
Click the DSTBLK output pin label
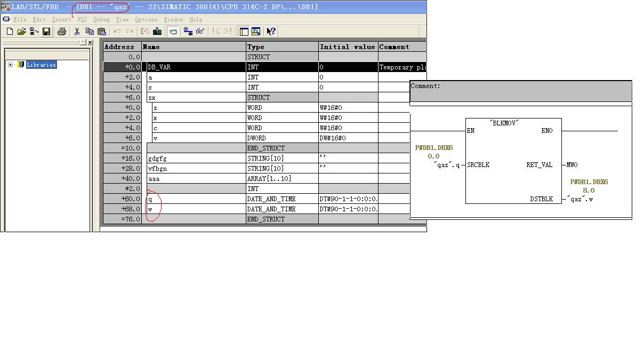click(542, 199)
